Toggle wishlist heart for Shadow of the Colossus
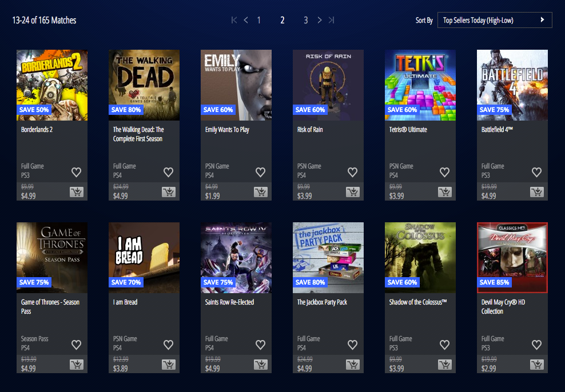The width and height of the screenshot is (565, 392). coord(444,345)
